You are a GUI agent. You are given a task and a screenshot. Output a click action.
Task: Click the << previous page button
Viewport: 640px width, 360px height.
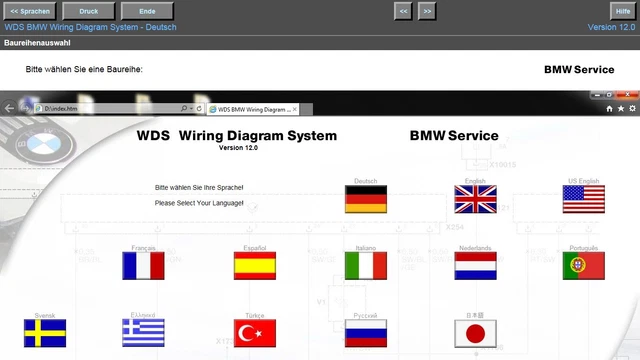pos(403,11)
